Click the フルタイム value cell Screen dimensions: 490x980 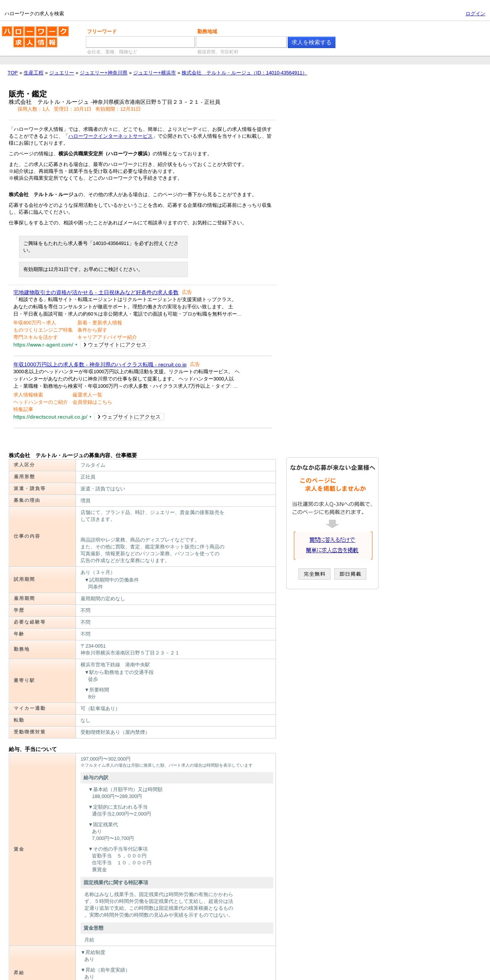pos(176,465)
